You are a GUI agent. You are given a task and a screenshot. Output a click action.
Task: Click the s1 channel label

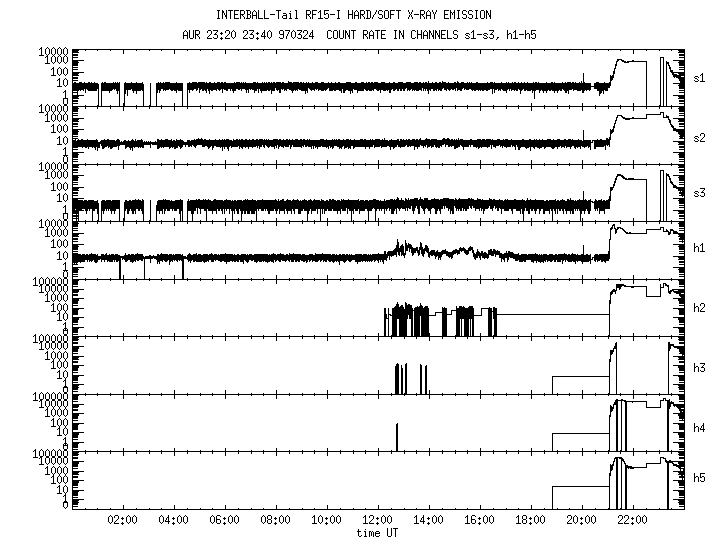pyautogui.click(x=701, y=76)
